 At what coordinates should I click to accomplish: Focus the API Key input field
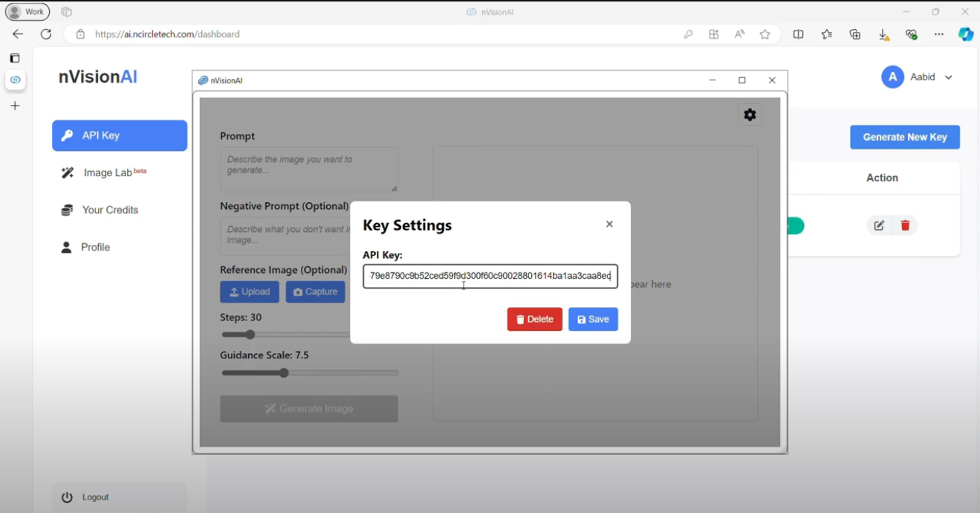[490, 276]
